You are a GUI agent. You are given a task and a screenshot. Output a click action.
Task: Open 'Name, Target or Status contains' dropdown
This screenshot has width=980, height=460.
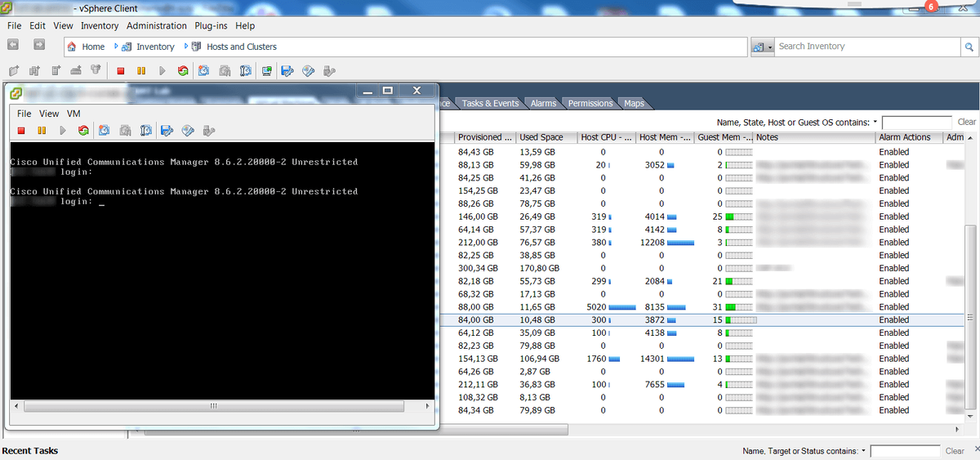point(864,451)
